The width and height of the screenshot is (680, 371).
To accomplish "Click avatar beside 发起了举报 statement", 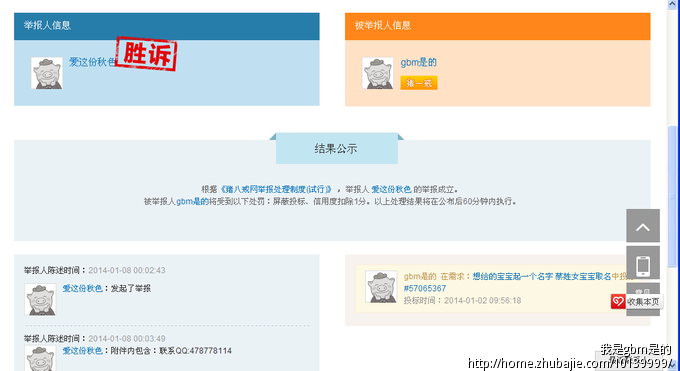I will tap(40, 299).
